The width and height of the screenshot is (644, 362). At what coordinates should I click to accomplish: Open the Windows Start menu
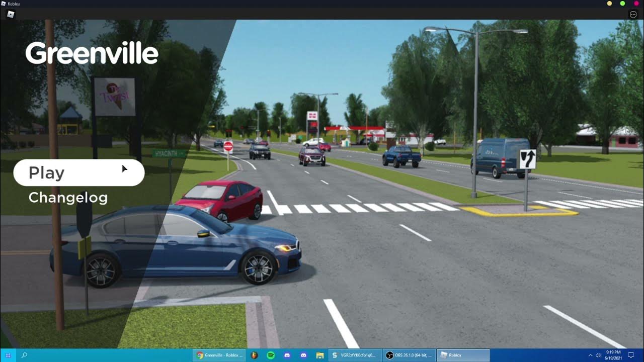point(8,355)
